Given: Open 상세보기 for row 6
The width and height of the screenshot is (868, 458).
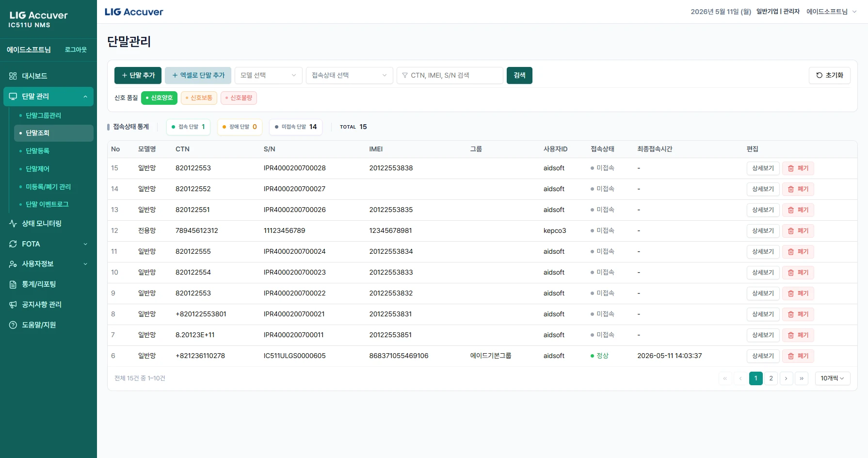Looking at the screenshot, I should [x=763, y=356].
